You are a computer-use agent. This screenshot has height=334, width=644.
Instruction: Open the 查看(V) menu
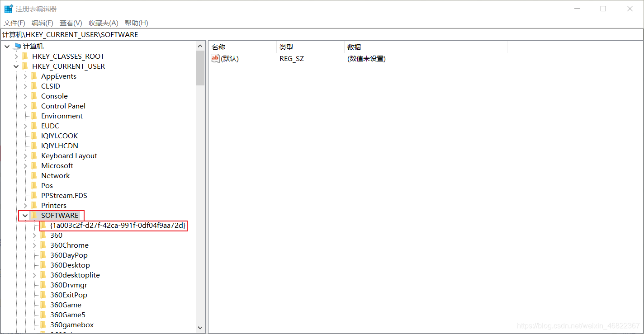pos(71,23)
